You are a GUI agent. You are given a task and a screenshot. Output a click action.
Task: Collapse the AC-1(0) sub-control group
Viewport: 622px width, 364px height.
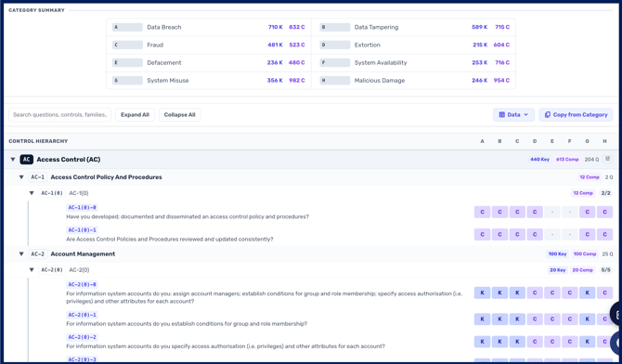tap(32, 193)
